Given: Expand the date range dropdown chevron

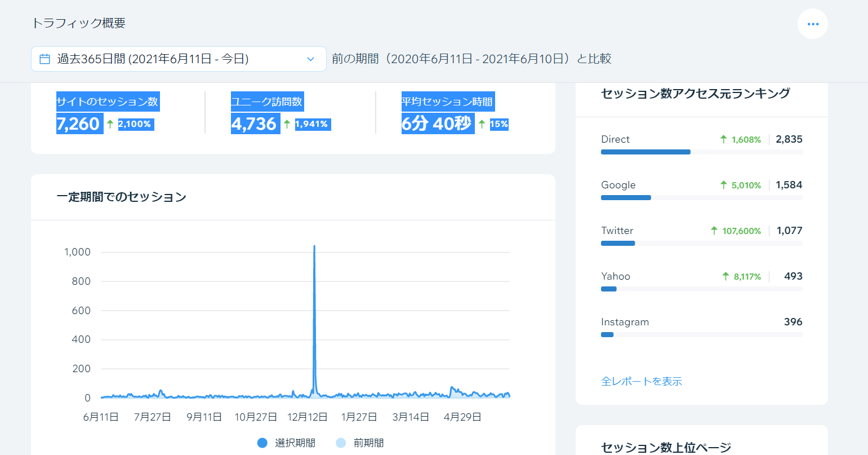Looking at the screenshot, I should pos(310,59).
